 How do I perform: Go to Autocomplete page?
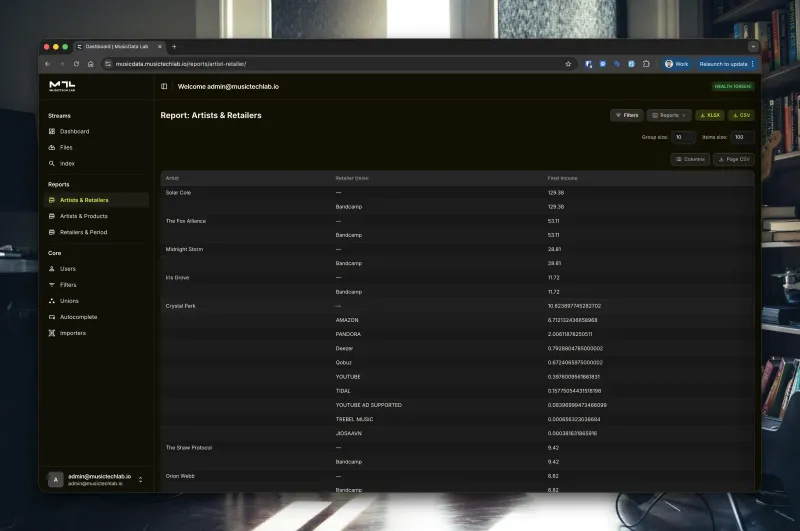79,317
